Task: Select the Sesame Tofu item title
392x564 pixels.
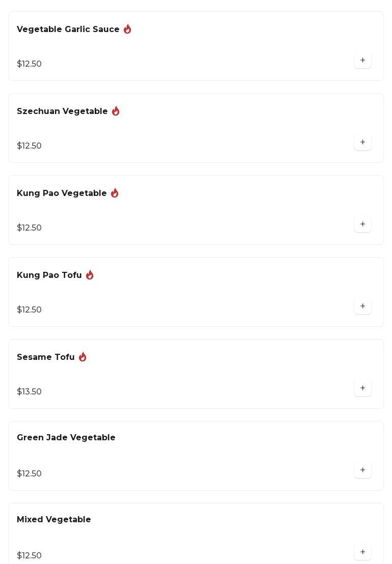Action: point(46,357)
